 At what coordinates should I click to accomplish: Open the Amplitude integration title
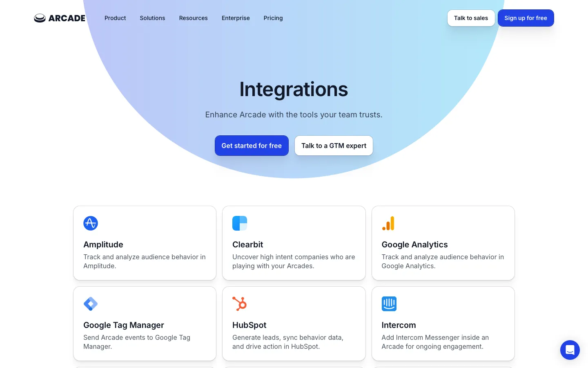click(103, 245)
